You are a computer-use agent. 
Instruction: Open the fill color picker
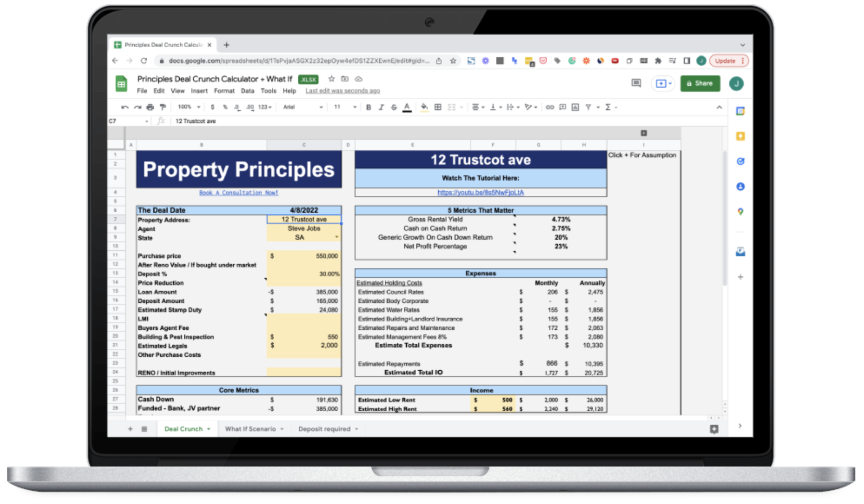425,107
